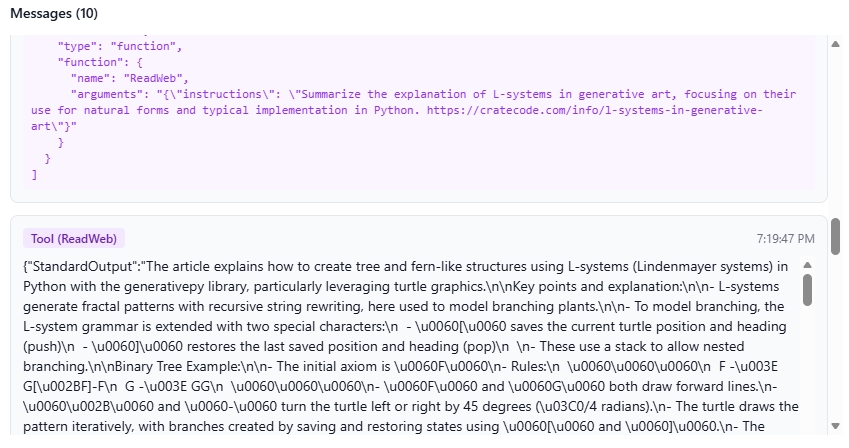Click the closing square bracket in code
The width and height of the screenshot is (849, 448).
[35, 174]
